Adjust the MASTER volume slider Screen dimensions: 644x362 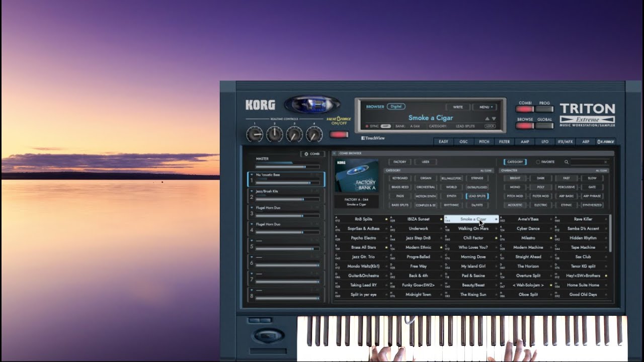[x=287, y=166]
